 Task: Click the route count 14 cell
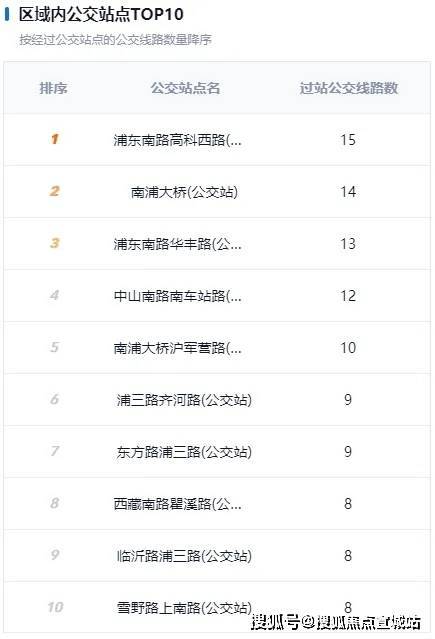pos(348,192)
